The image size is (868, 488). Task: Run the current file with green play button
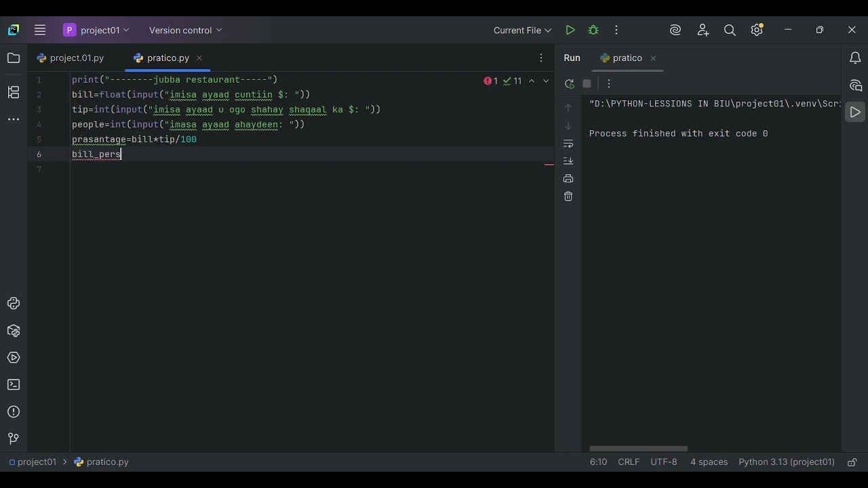(x=570, y=30)
